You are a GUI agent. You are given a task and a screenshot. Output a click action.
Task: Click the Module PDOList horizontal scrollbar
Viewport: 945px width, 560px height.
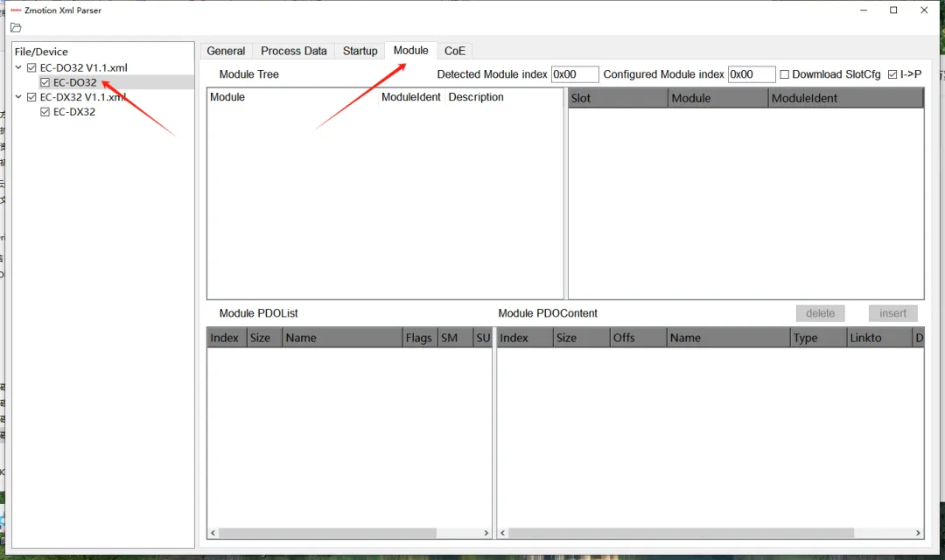349,533
